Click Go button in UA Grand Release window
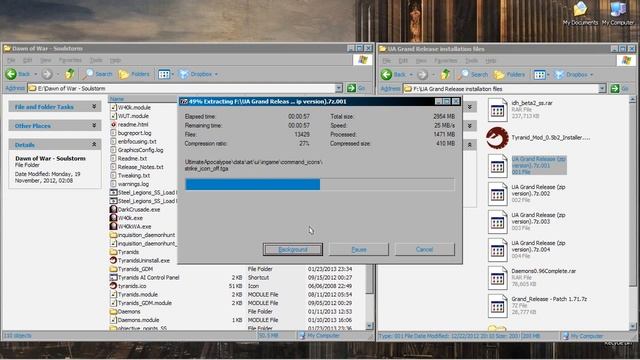 620,89
